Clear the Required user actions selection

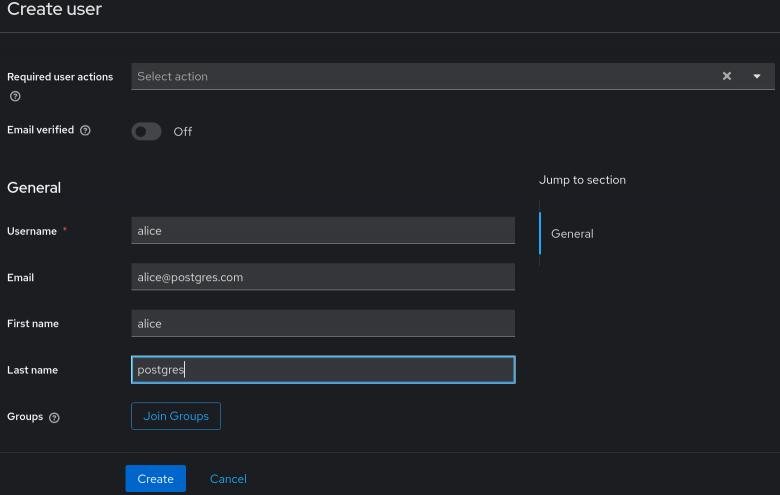pos(727,76)
